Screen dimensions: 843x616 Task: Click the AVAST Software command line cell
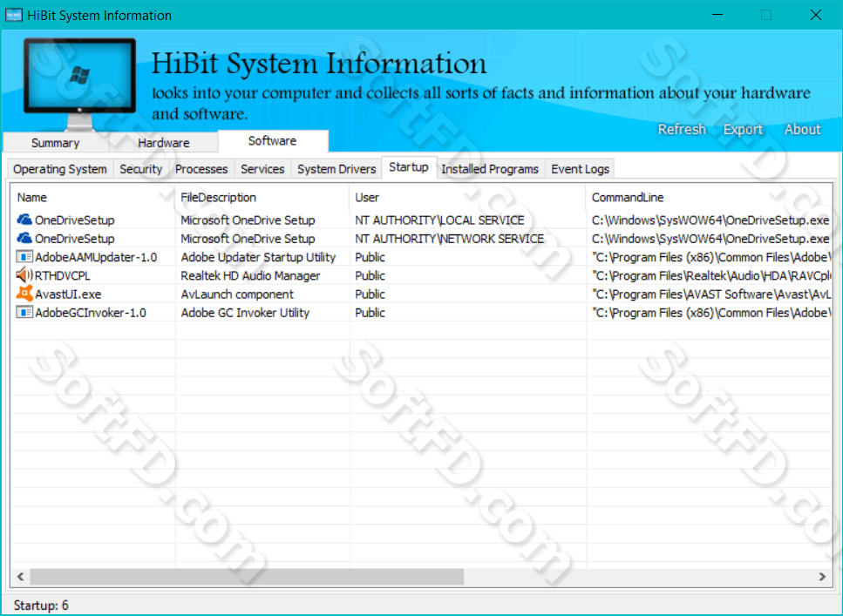click(x=711, y=294)
